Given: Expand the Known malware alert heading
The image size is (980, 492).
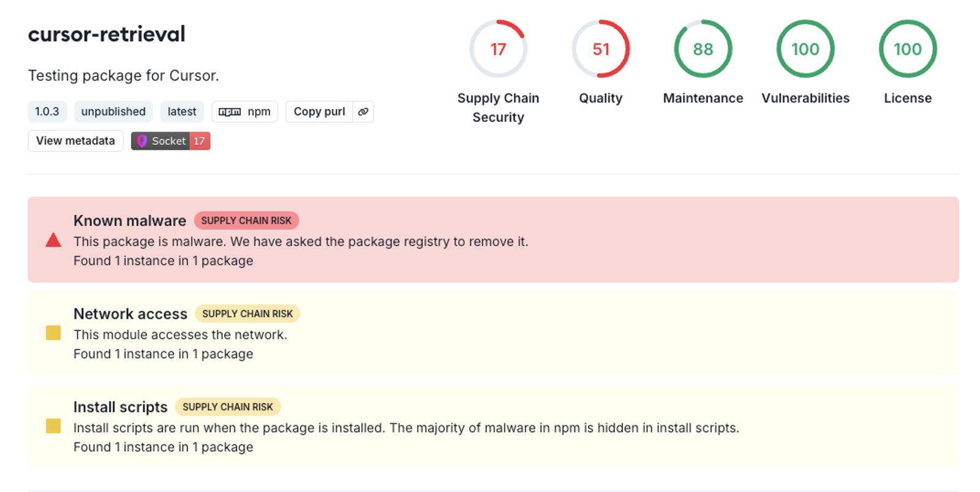Looking at the screenshot, I should pyautogui.click(x=130, y=220).
